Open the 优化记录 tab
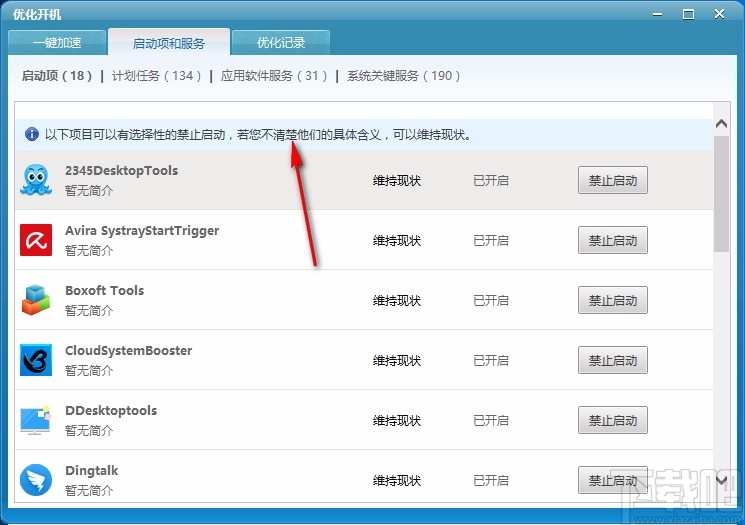This screenshot has width=745, height=525. pos(281,43)
